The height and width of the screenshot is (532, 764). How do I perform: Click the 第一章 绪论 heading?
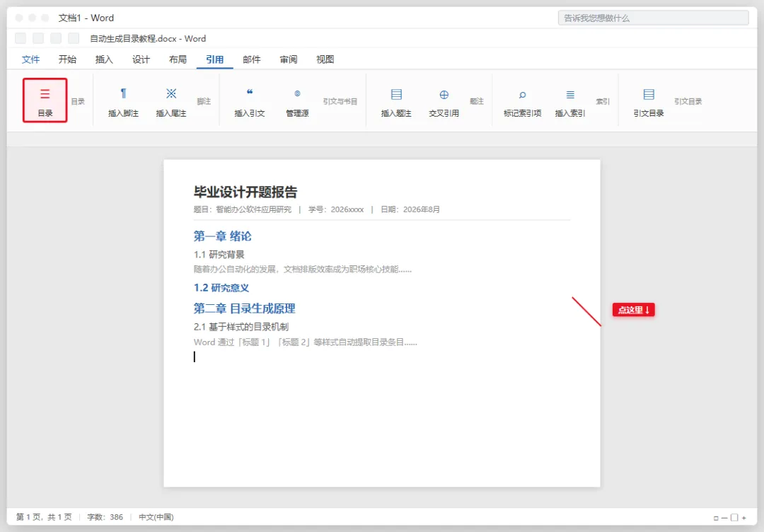pos(222,236)
